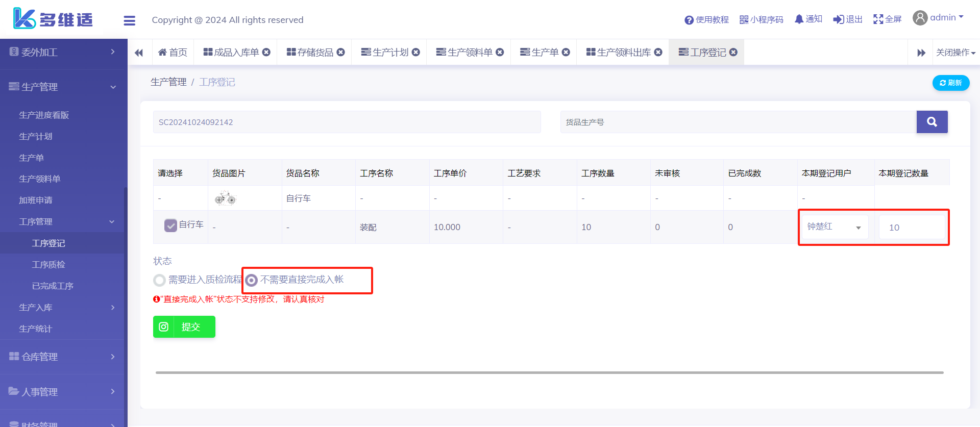980x427 pixels.
Task: Select 不需要直接完成入帐 radio option
Action: point(252,280)
